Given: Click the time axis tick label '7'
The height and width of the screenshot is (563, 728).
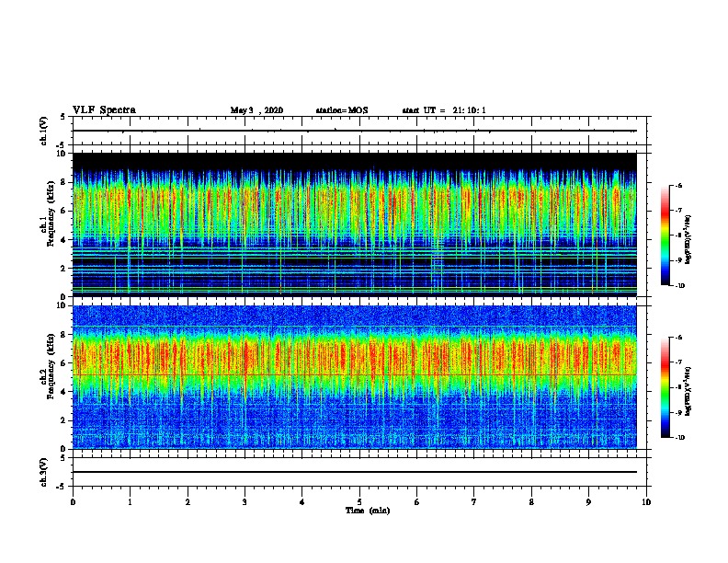Looking at the screenshot, I should pos(474,502).
